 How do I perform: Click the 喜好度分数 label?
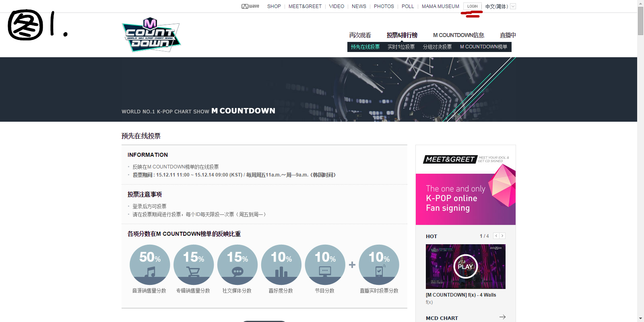[281, 291]
